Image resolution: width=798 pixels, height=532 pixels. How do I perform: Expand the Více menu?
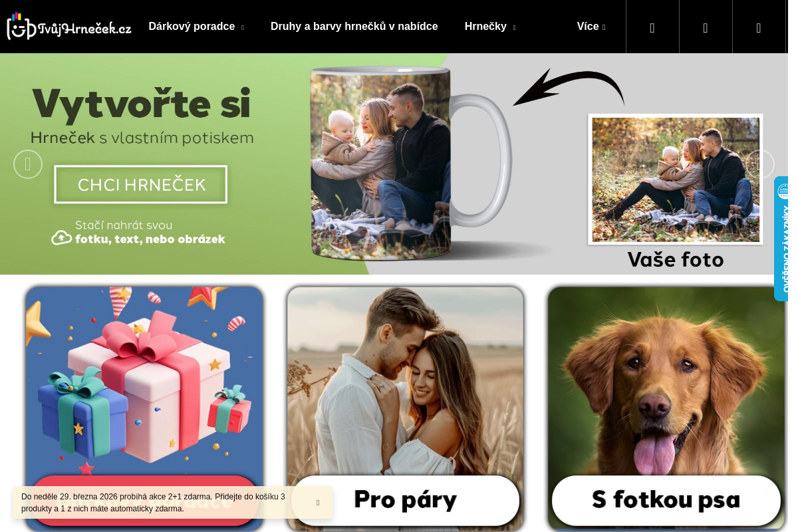click(x=591, y=27)
